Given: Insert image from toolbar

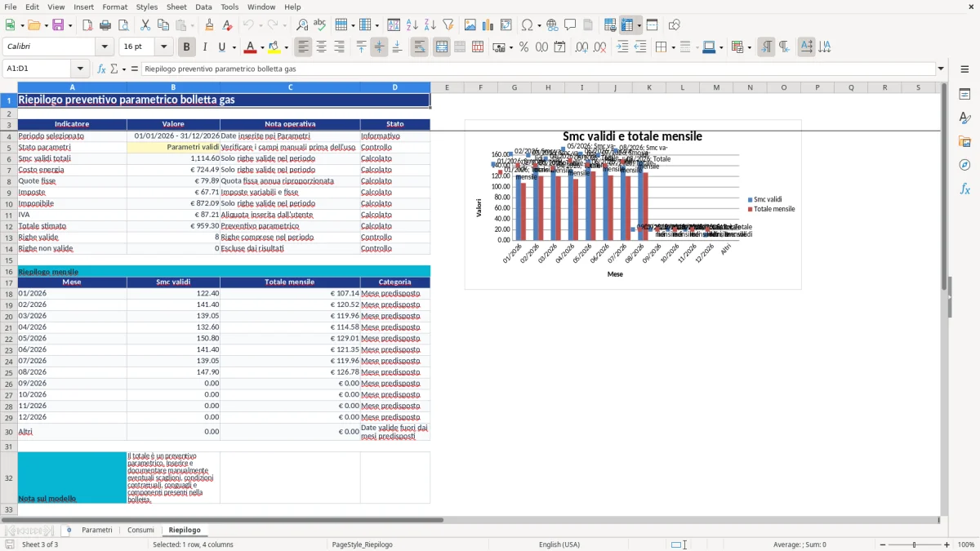Looking at the screenshot, I should (470, 25).
